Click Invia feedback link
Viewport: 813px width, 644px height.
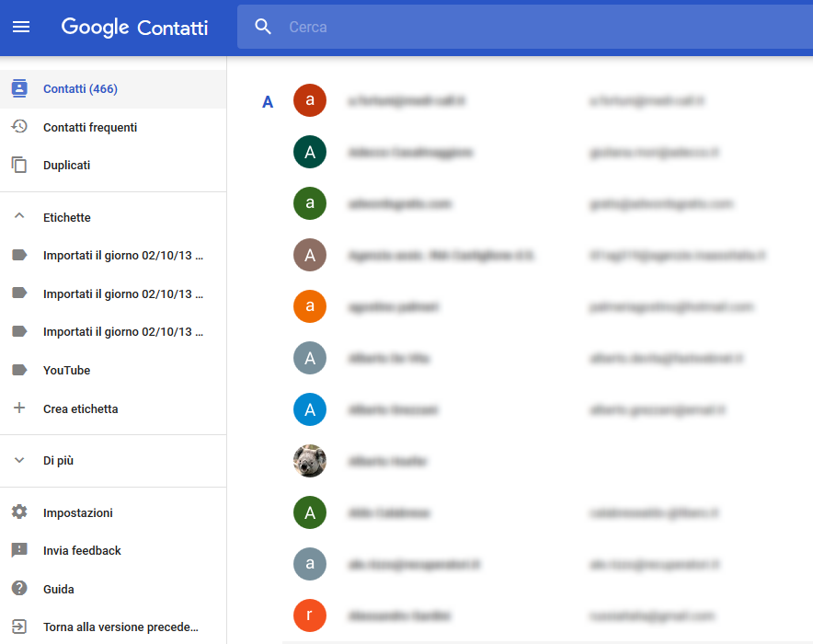pos(82,550)
